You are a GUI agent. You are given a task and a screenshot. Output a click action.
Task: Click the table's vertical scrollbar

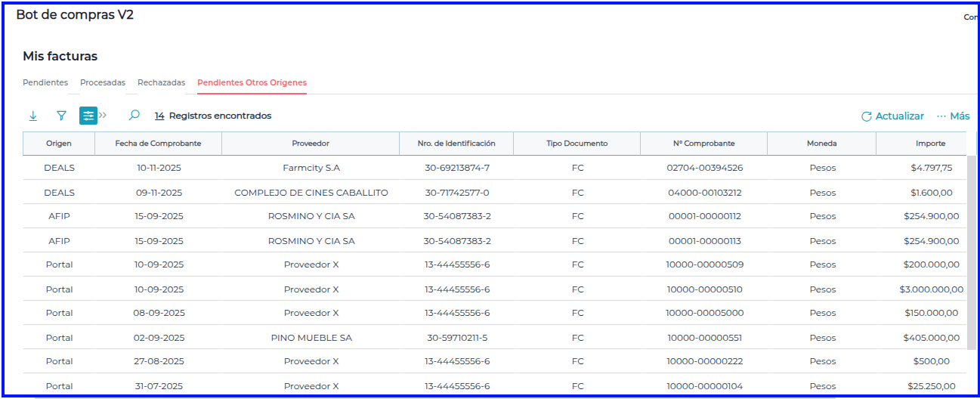pyautogui.click(x=970, y=249)
